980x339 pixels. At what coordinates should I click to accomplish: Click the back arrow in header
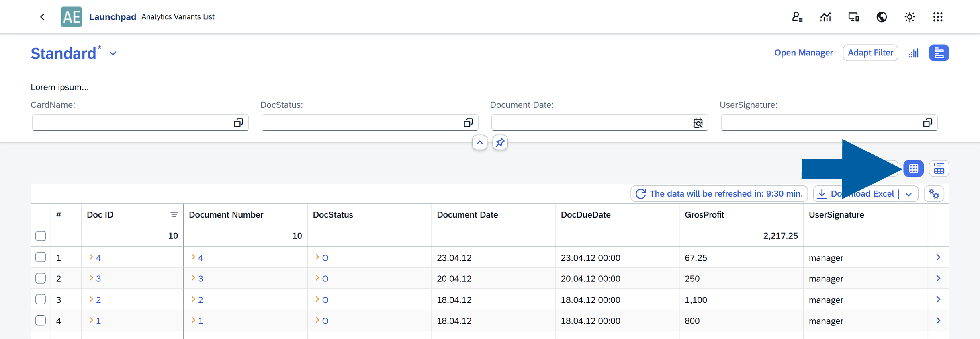pos(42,17)
